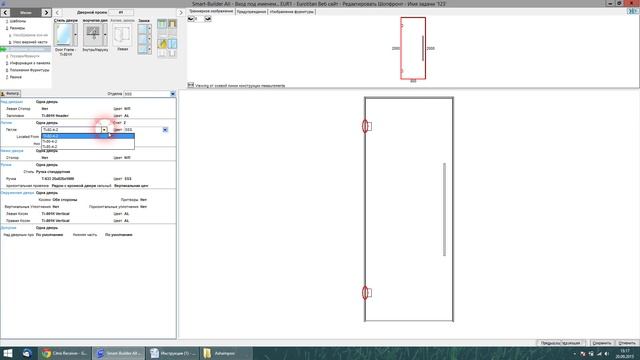Viewport: 640px width, 360px height.
Task: Open the Размеры tree item
Action: coord(17,28)
